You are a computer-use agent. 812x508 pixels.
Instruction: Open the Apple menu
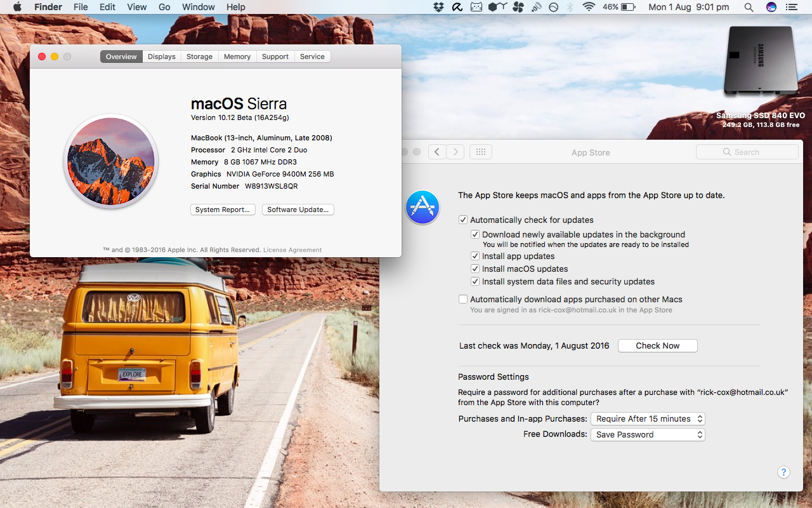click(x=17, y=7)
